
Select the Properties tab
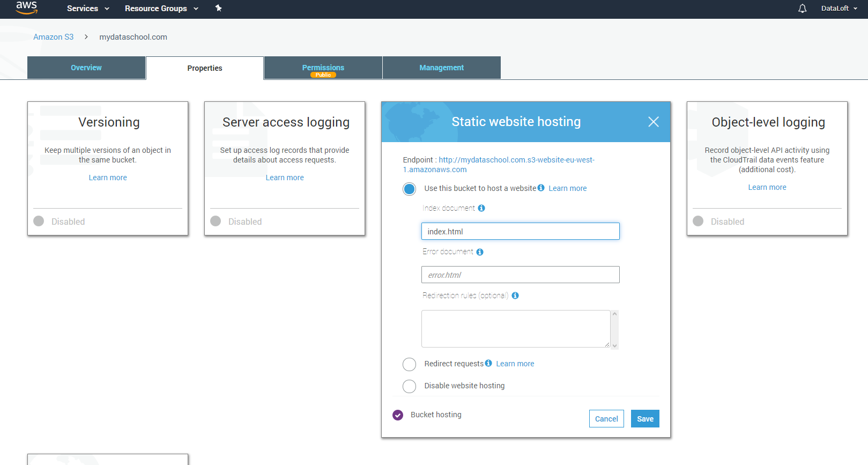[x=205, y=68]
